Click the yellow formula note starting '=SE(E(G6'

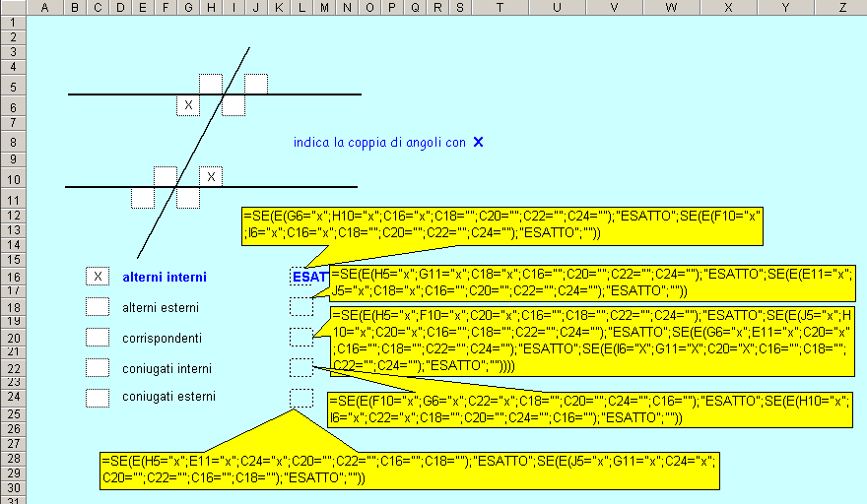coord(502,226)
